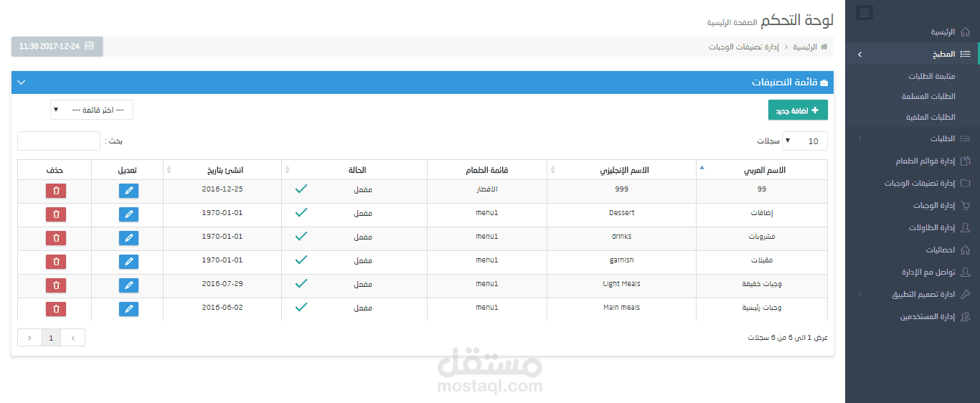The image size is (980, 403).
Task: Delete the garnish category row
Action: tap(56, 262)
